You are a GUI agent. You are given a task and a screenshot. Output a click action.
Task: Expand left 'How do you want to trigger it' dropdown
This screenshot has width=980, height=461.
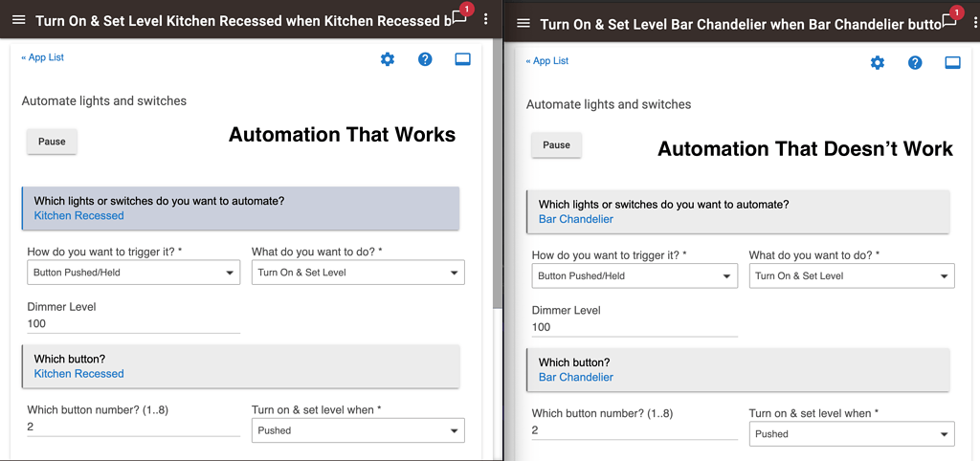[133, 273]
